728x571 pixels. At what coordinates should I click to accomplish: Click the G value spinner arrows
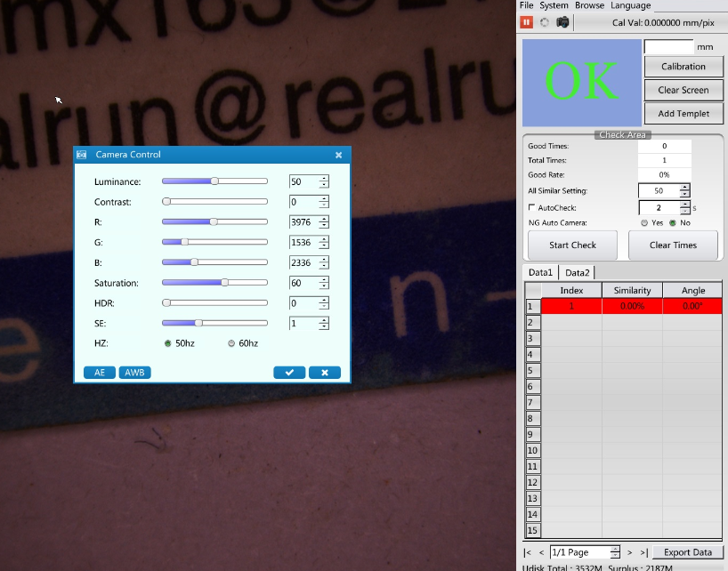tap(324, 242)
